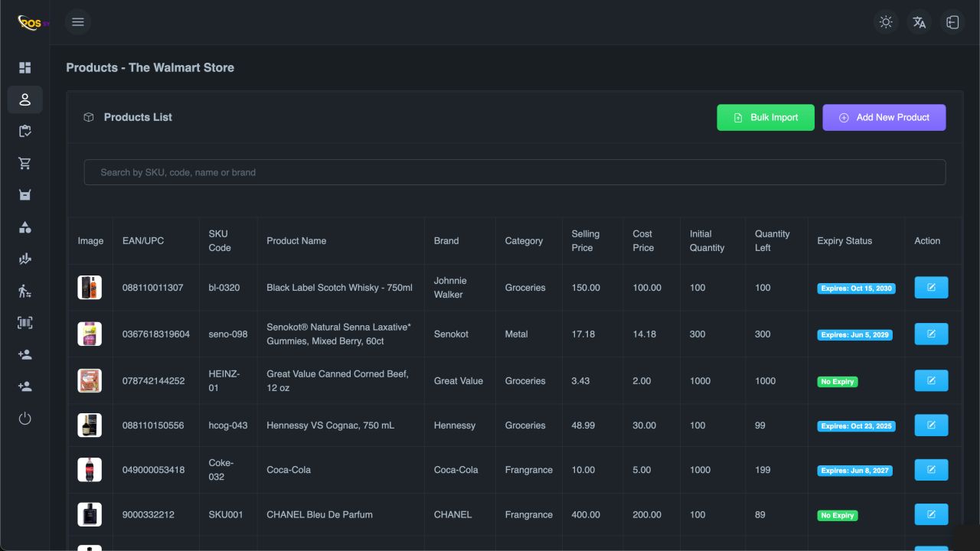This screenshot has height=551, width=980.
Task: Click the 'Expires: Jun 8, 2027' badge
Action: point(854,471)
